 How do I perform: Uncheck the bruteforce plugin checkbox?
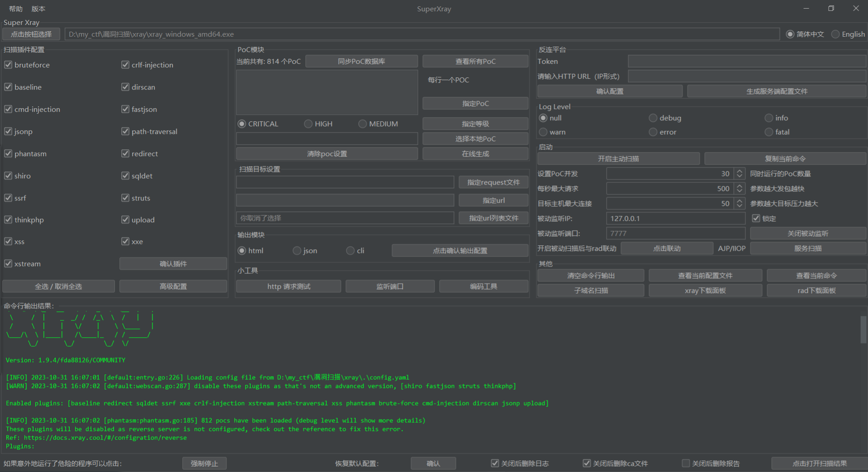pos(8,65)
